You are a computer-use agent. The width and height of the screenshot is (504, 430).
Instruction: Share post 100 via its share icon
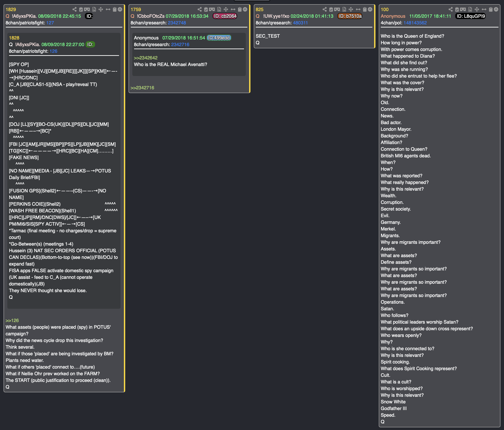(x=451, y=10)
